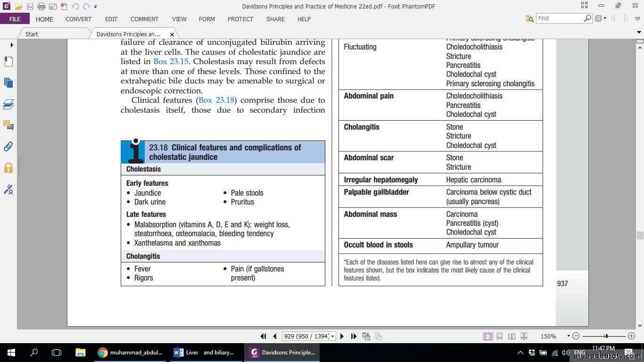
Task: Follow the Box 23.15 link
Action: 166,62
